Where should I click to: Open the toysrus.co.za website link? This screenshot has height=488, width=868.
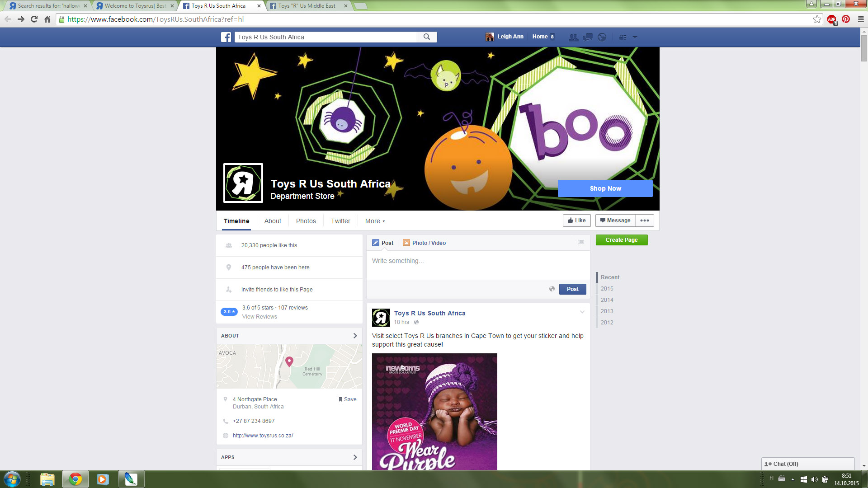pos(263,436)
